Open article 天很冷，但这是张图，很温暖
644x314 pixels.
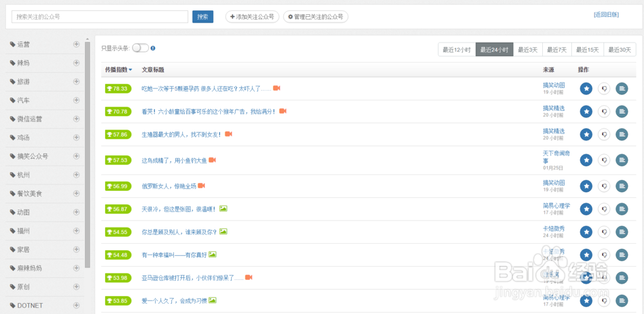point(180,209)
